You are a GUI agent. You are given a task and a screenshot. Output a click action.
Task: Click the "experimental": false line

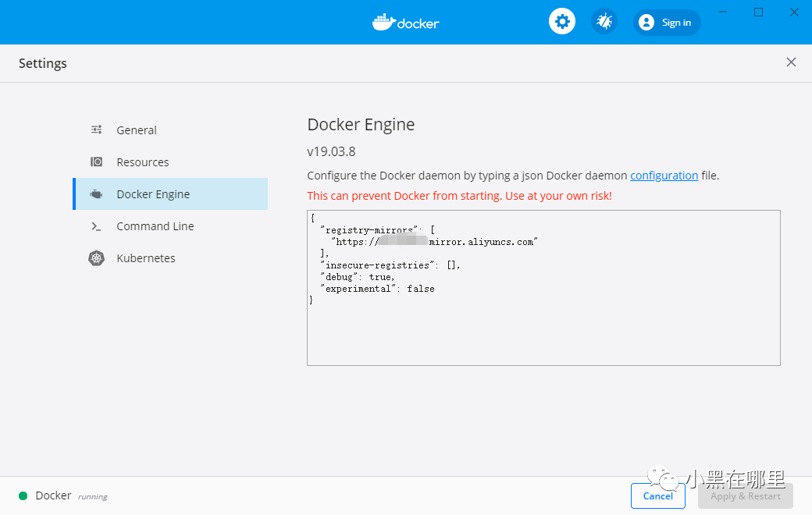tap(377, 289)
